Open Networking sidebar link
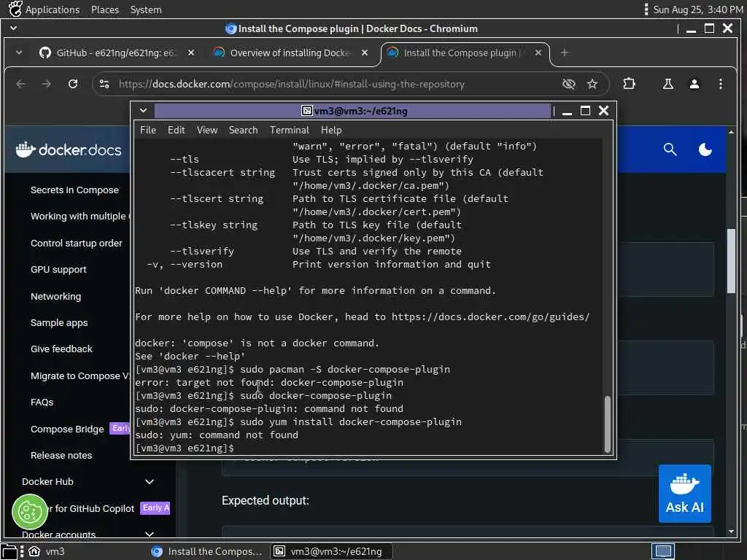747x560 pixels. click(55, 296)
